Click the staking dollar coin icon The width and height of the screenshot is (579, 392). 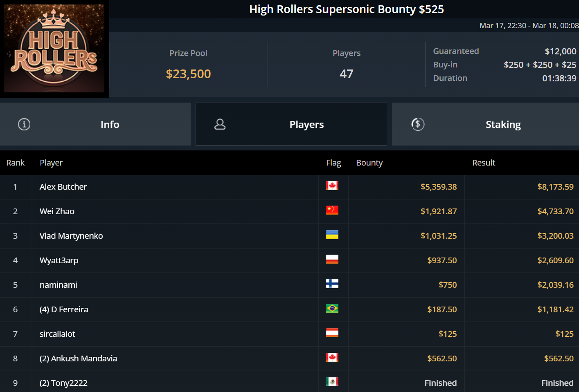[418, 124]
